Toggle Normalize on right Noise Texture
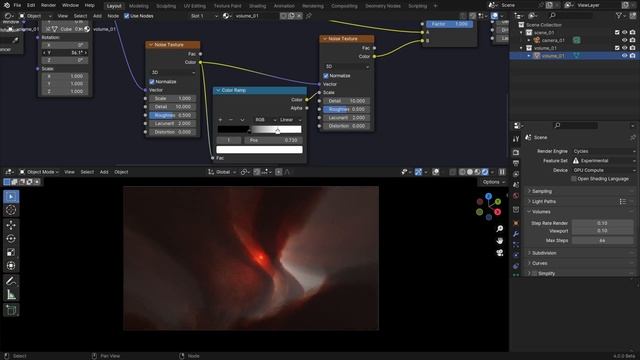 pos(326,76)
